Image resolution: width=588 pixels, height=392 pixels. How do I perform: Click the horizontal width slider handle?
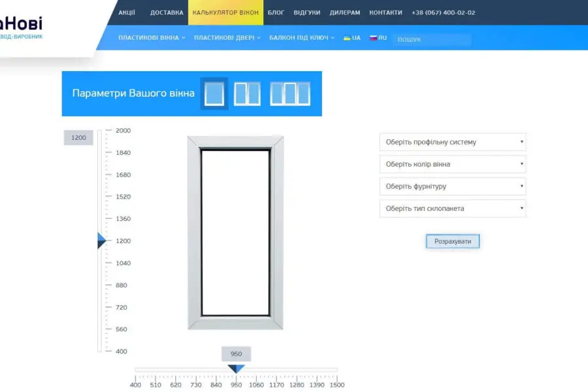point(237,369)
